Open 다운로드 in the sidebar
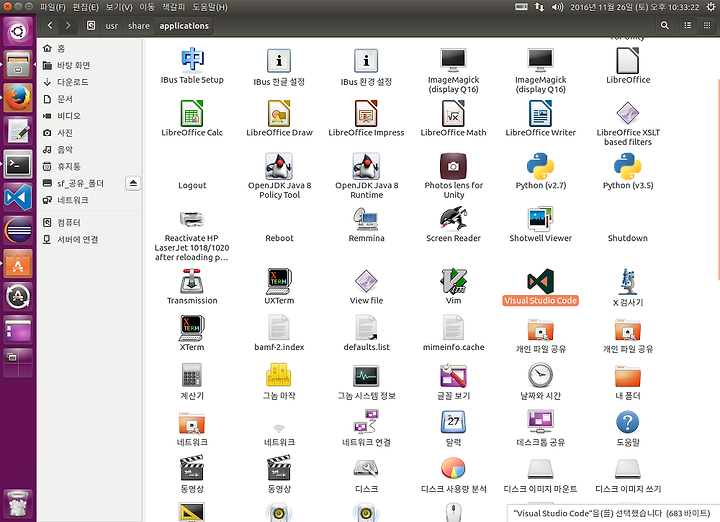 [73, 82]
